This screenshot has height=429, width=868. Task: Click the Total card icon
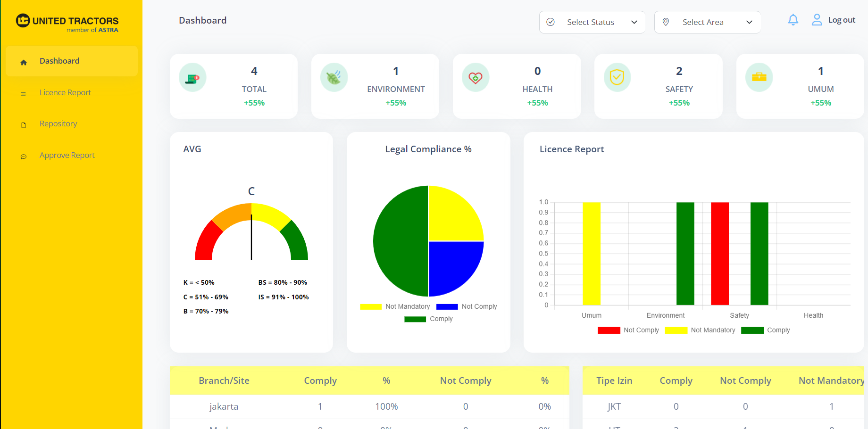[192, 77]
